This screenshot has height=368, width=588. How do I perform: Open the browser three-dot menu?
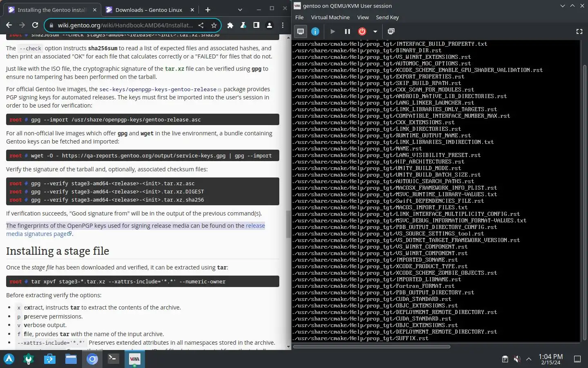(x=283, y=25)
